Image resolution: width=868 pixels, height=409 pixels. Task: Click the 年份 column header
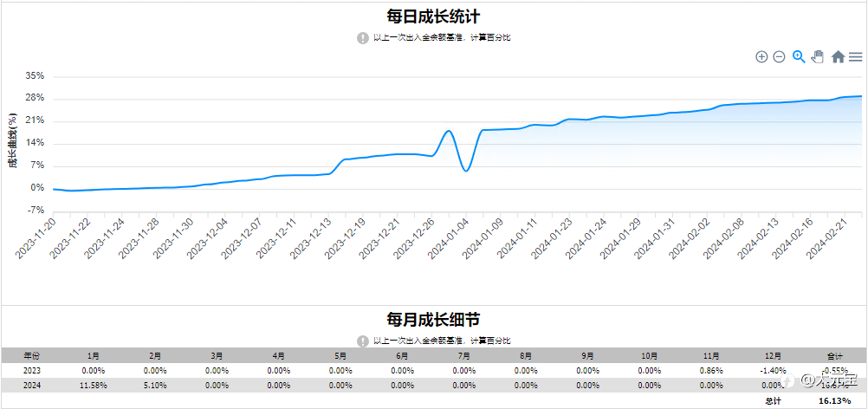(x=31, y=356)
